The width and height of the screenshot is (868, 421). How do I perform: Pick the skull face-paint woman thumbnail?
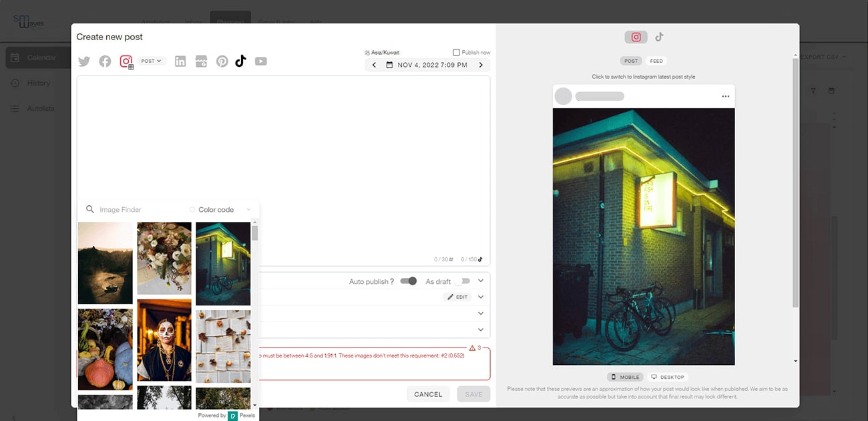(x=164, y=340)
